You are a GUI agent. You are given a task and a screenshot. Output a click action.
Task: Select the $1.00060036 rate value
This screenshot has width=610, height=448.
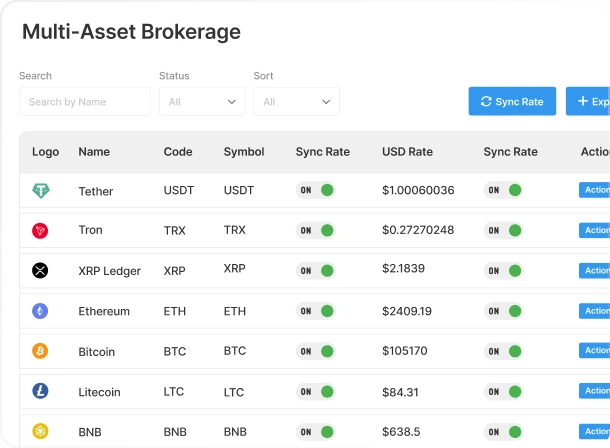(418, 190)
